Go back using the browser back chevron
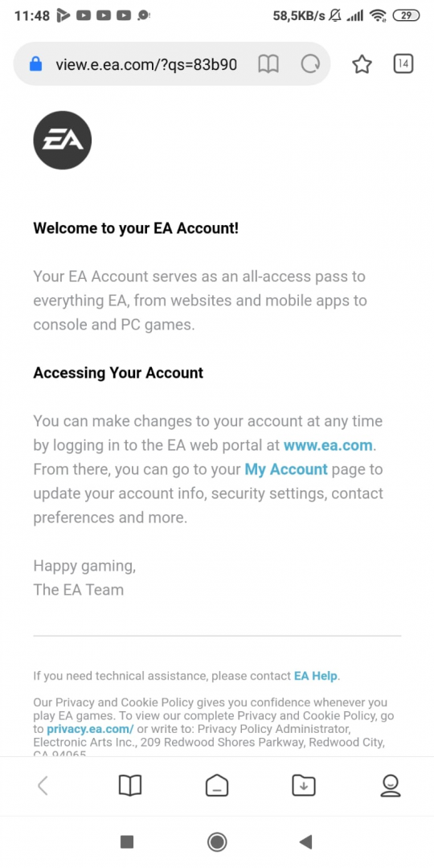 coord(43,785)
